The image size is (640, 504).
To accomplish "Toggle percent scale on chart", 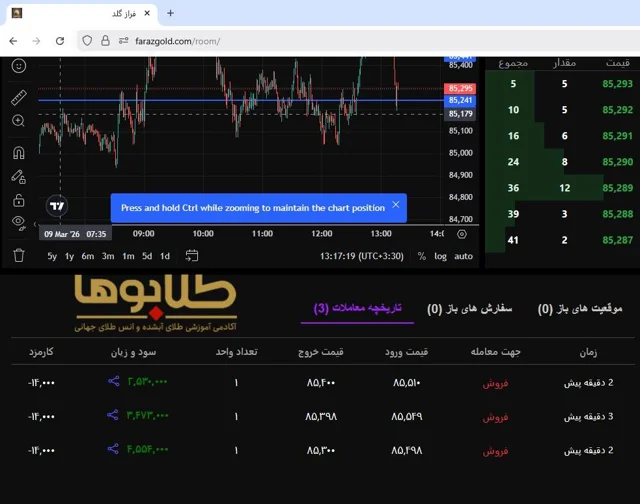I will tap(421, 256).
